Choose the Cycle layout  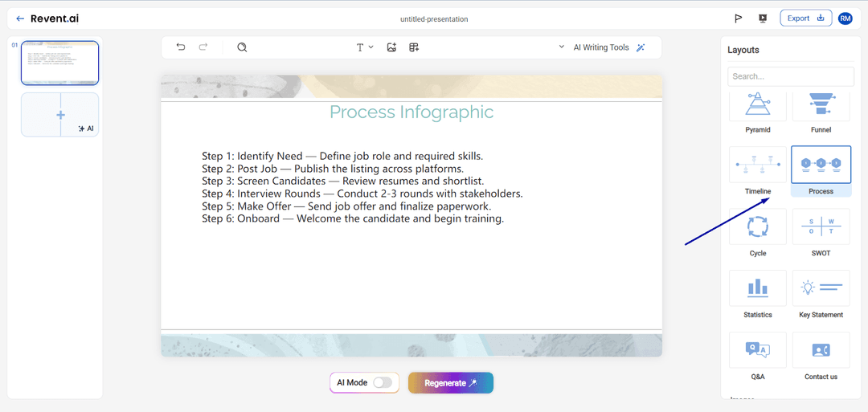pyautogui.click(x=758, y=232)
